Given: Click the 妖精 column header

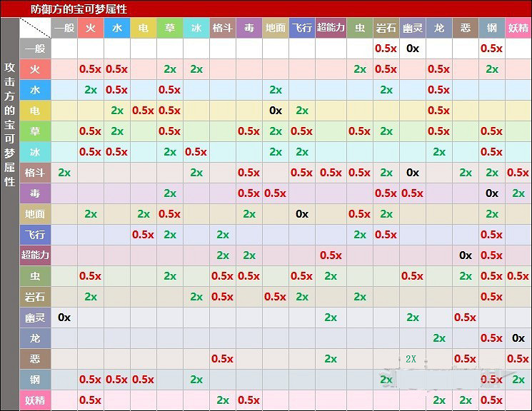Looking at the screenshot, I should click(518, 29).
